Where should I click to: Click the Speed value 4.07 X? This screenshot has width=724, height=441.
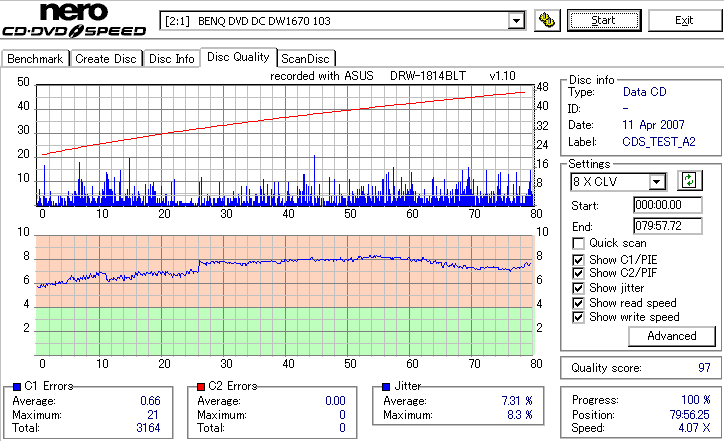pyautogui.click(x=694, y=428)
